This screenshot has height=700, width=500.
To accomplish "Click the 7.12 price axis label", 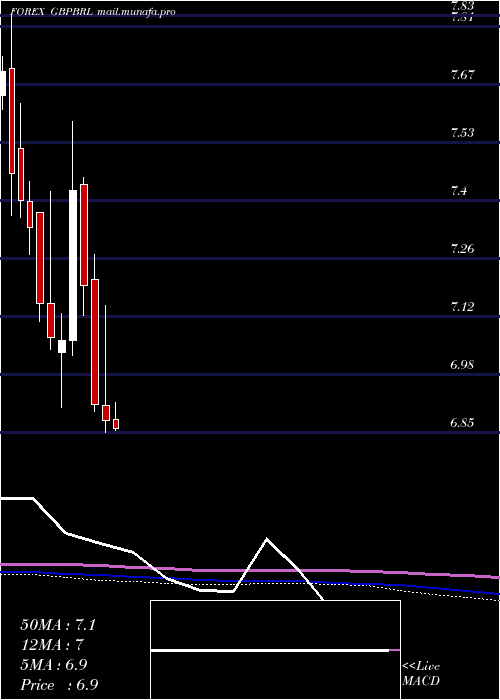I will pyautogui.click(x=462, y=307).
